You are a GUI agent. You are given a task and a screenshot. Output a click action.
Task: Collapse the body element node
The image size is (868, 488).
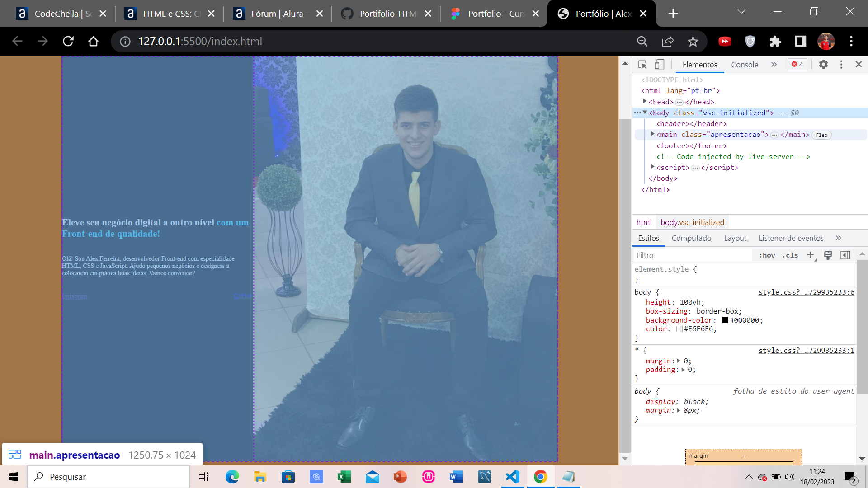pos(645,113)
